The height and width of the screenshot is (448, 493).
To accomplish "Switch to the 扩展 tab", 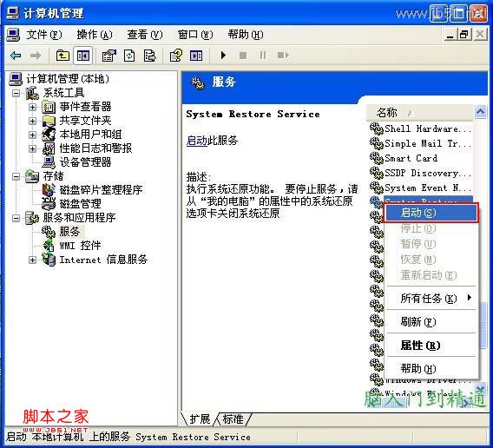I will (x=200, y=419).
